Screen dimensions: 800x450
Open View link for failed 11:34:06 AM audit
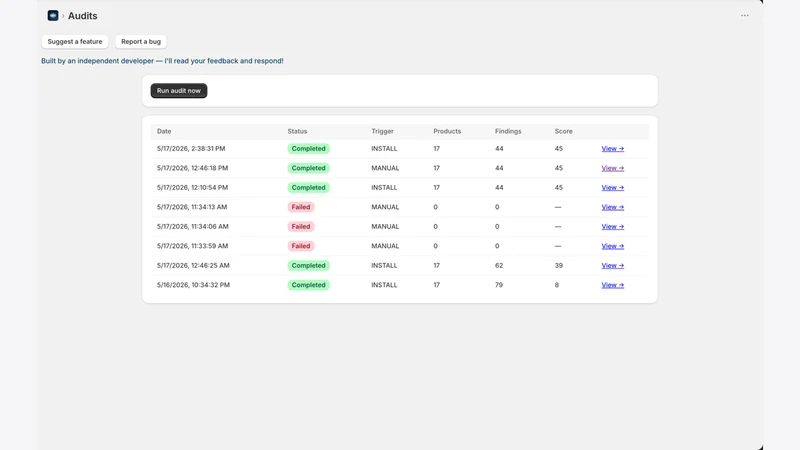point(612,227)
